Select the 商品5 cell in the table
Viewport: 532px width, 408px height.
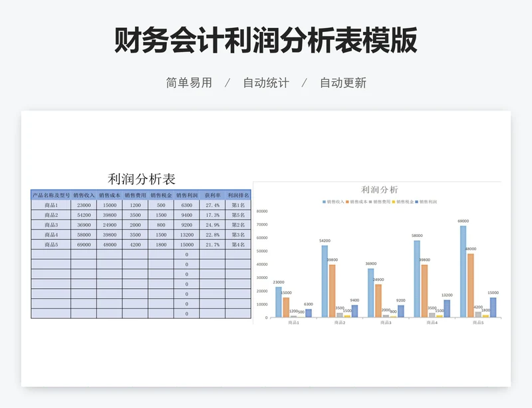51,244
